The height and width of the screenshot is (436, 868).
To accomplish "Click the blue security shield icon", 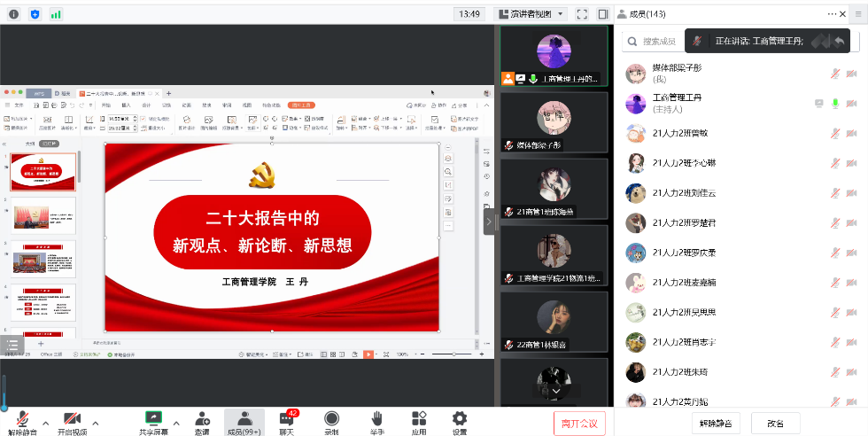I will [x=35, y=14].
